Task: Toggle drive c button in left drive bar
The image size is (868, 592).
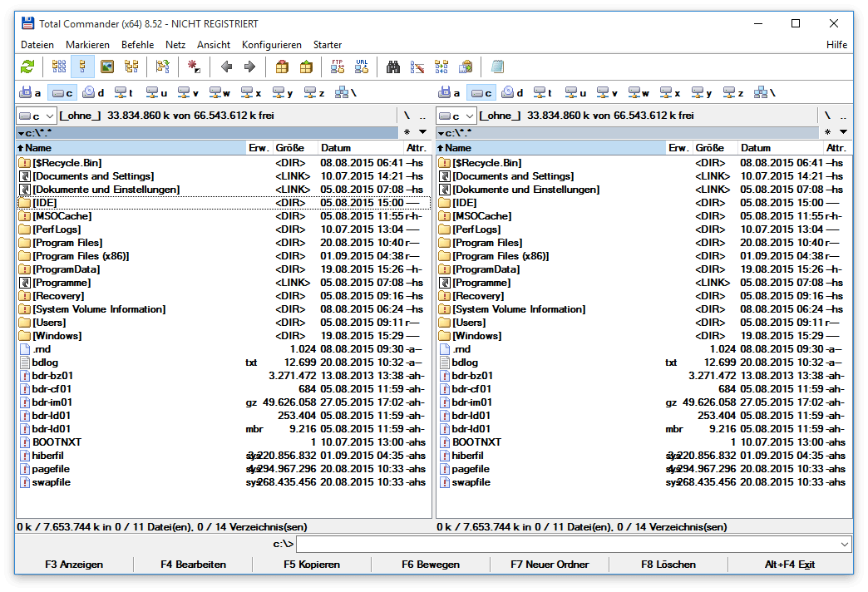Action: (62, 93)
